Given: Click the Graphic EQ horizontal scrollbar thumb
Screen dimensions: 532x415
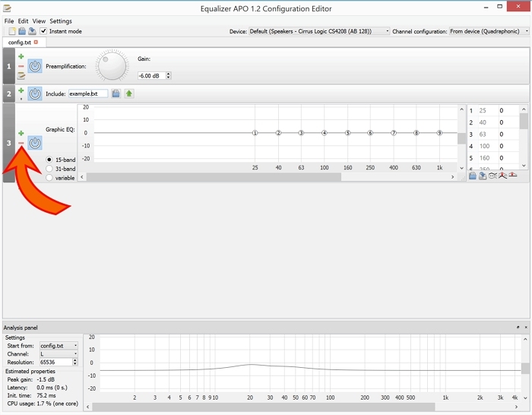Looking at the screenshot, I should click(x=214, y=177).
